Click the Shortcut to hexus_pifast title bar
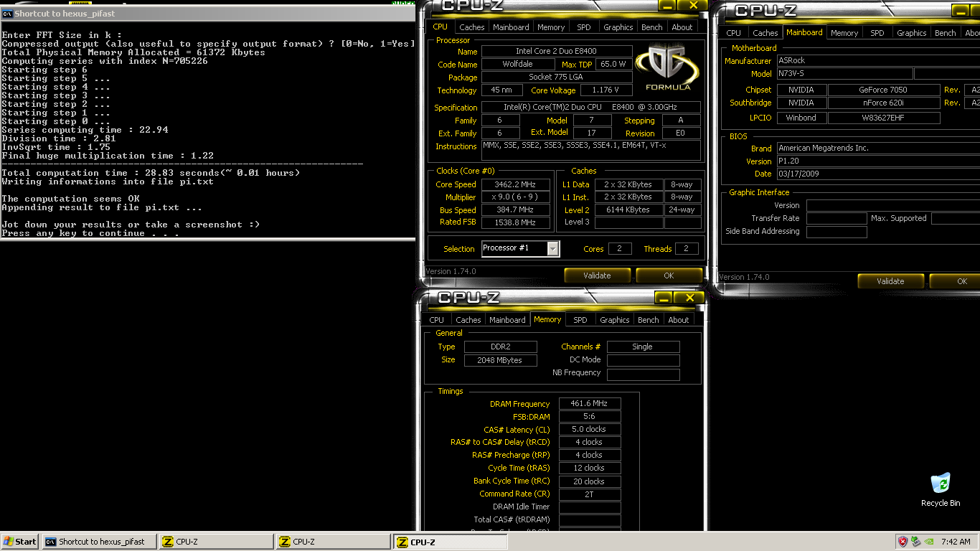The width and height of the screenshot is (980, 551). (208, 14)
